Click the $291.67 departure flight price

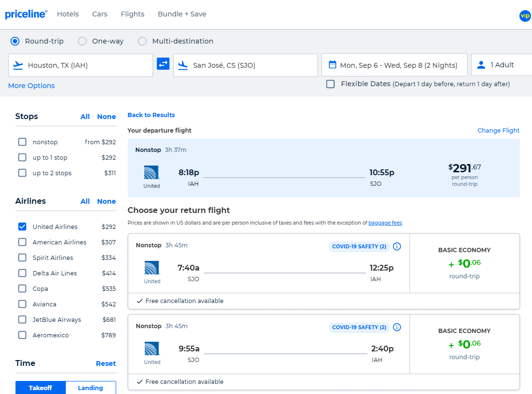pos(465,168)
